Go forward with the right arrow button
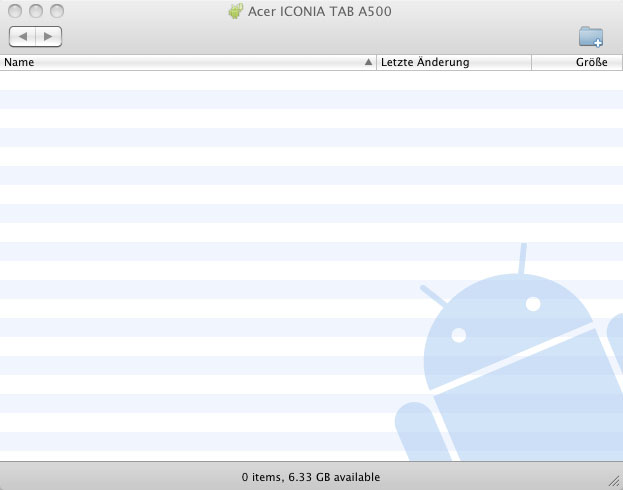This screenshot has width=623, height=490. [48, 37]
